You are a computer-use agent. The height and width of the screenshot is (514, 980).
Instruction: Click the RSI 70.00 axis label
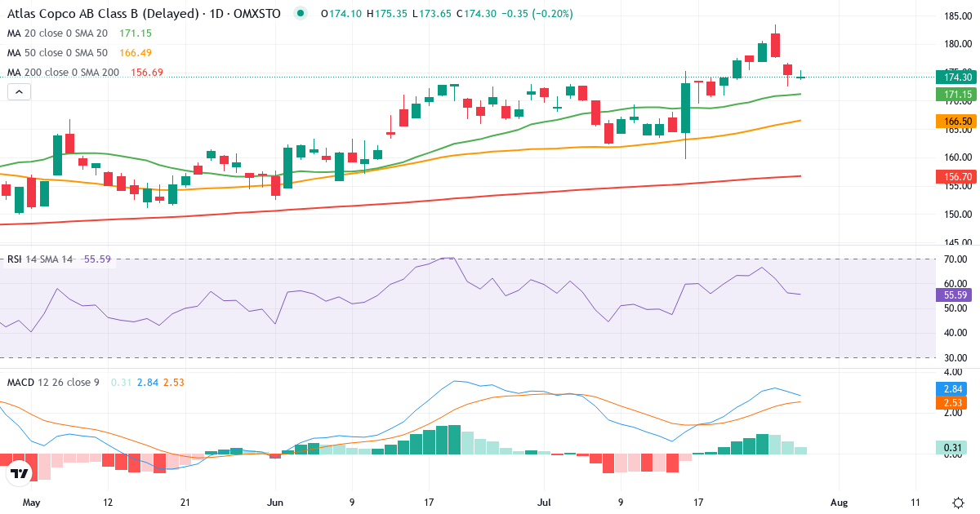pos(957,259)
